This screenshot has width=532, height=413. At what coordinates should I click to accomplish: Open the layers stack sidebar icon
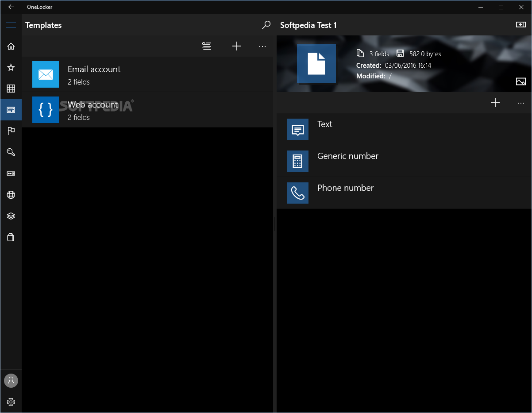click(11, 216)
